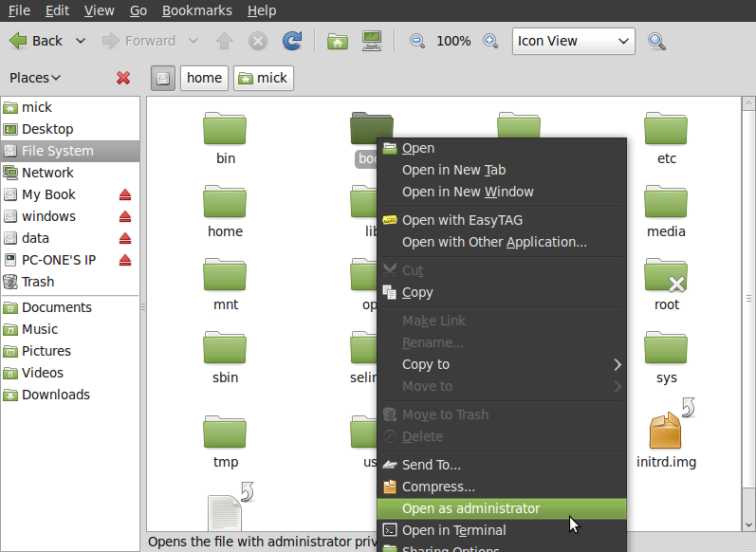The image size is (756, 552).
Task: Zoom in with the plus magnifier
Action: click(490, 41)
